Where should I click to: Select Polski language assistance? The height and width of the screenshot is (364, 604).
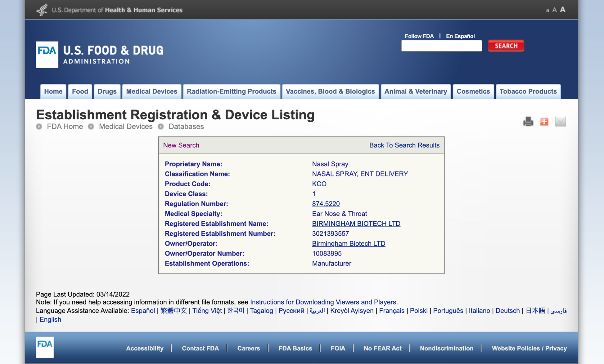pos(419,311)
